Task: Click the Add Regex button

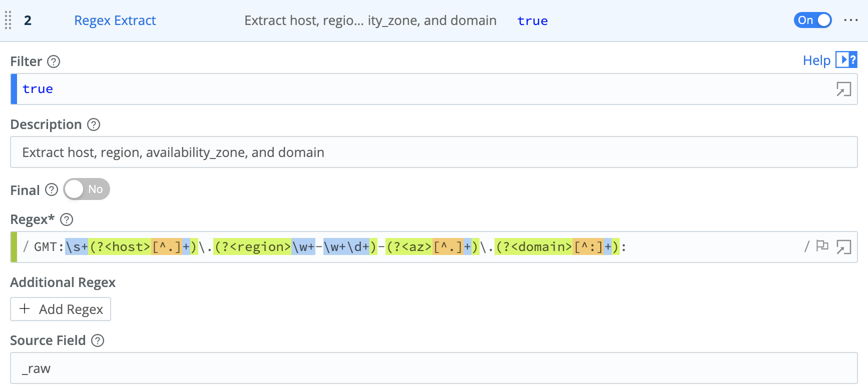Action: coord(61,309)
